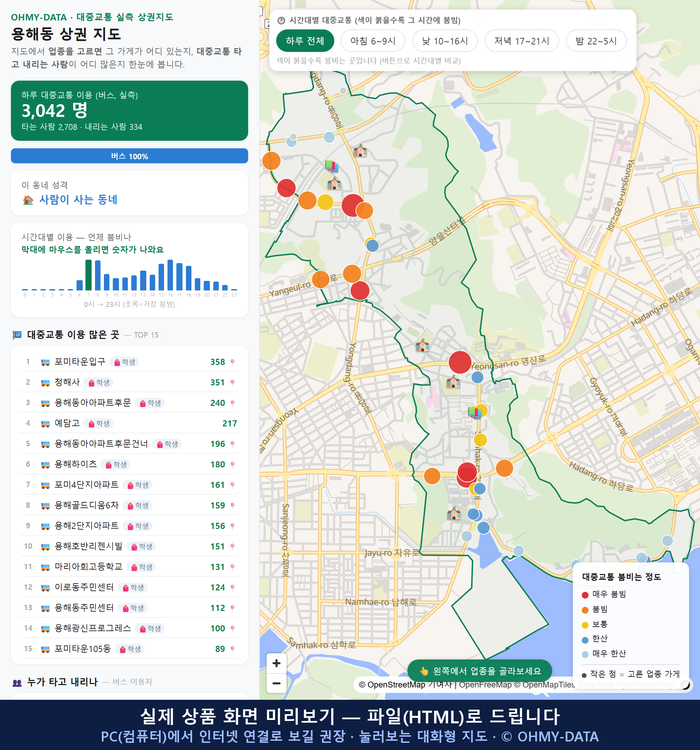Click the pin icon in 용해광신프로그레스 row
Viewport: 700px width, 750px height.
(232, 628)
